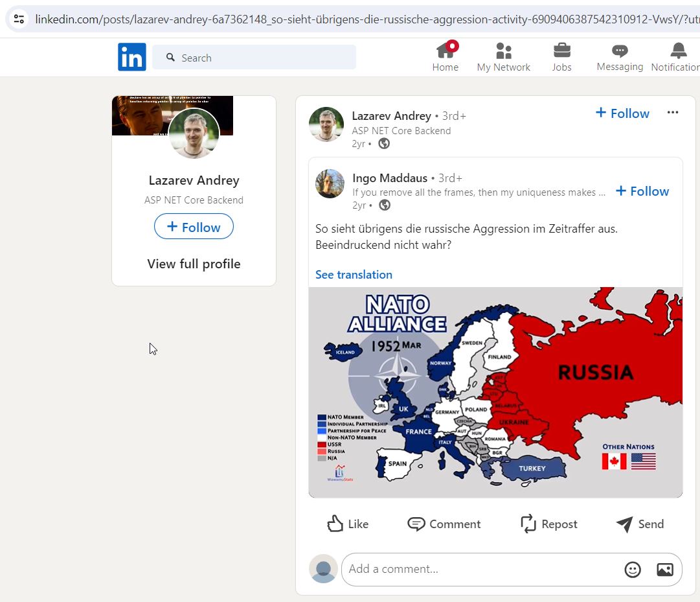Click the Like button label
The width and height of the screenshot is (700, 602).
358,524
